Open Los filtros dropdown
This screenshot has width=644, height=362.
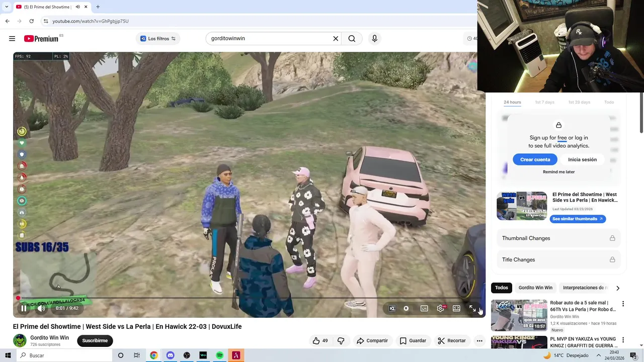(158, 39)
